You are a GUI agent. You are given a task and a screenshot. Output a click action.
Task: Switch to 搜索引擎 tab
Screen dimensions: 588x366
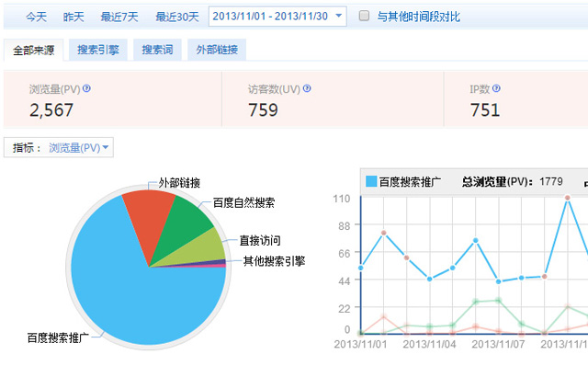point(98,50)
